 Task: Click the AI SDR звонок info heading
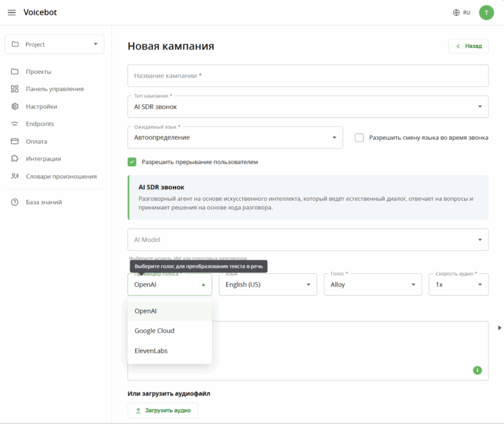pos(161,187)
